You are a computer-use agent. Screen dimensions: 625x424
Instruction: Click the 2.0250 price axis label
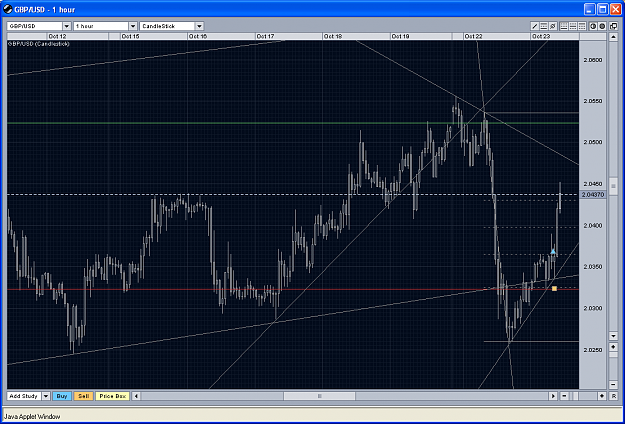[593, 350]
